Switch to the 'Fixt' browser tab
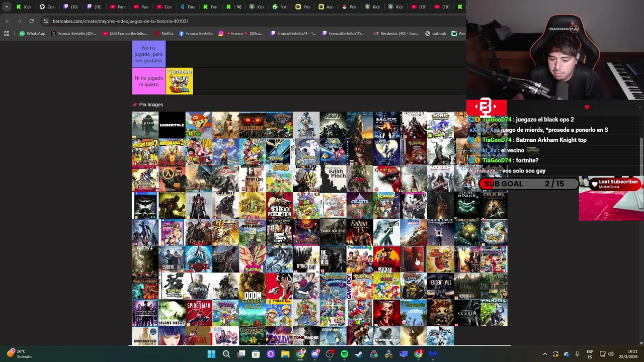 click(280, 7)
